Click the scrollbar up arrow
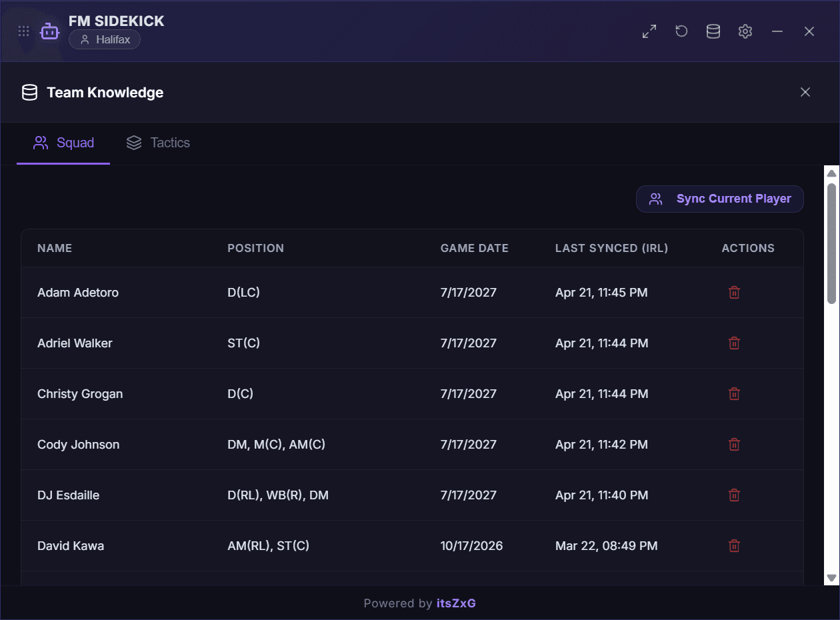The height and width of the screenshot is (620, 840). (831, 173)
